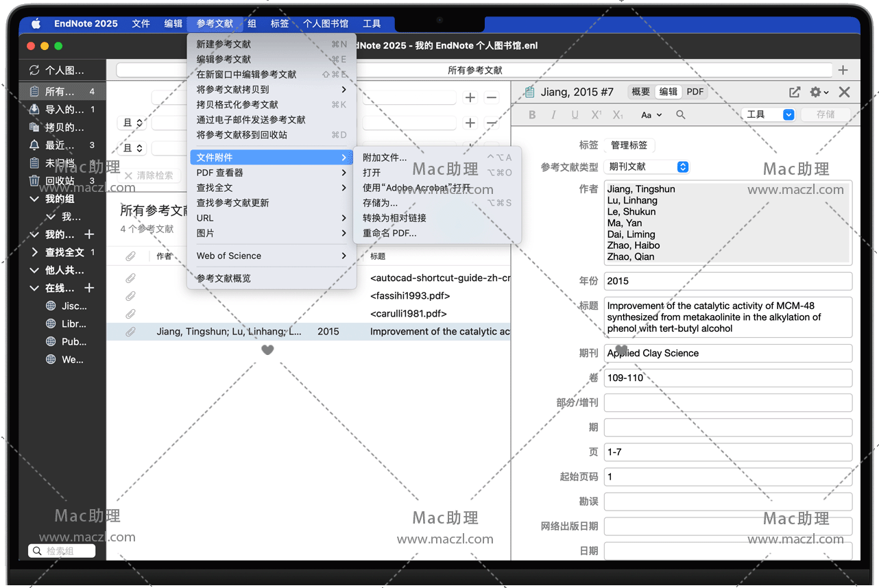Switch to the PDF tab

(695, 92)
